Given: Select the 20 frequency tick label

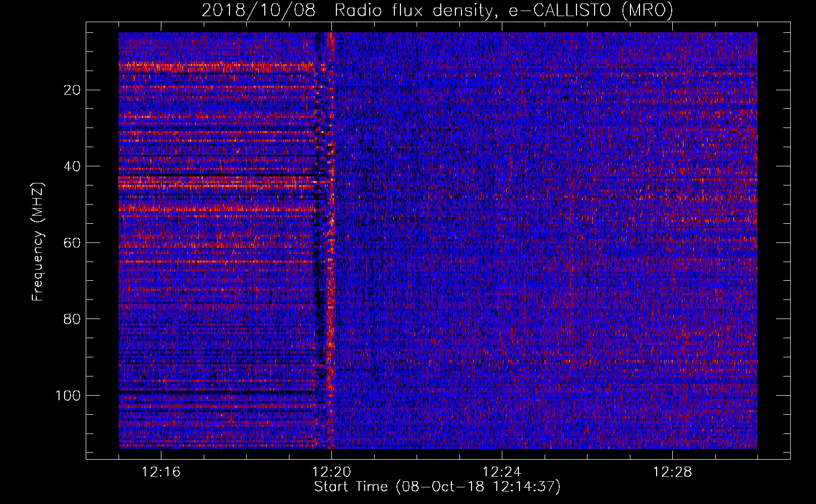Looking at the screenshot, I should tap(73, 90).
